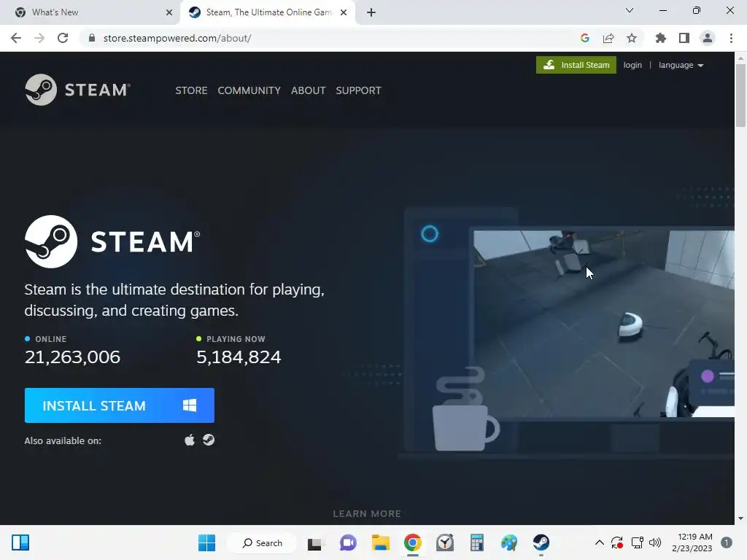Reload the Steam page
Viewport: 747px width, 560px height.
point(63,38)
